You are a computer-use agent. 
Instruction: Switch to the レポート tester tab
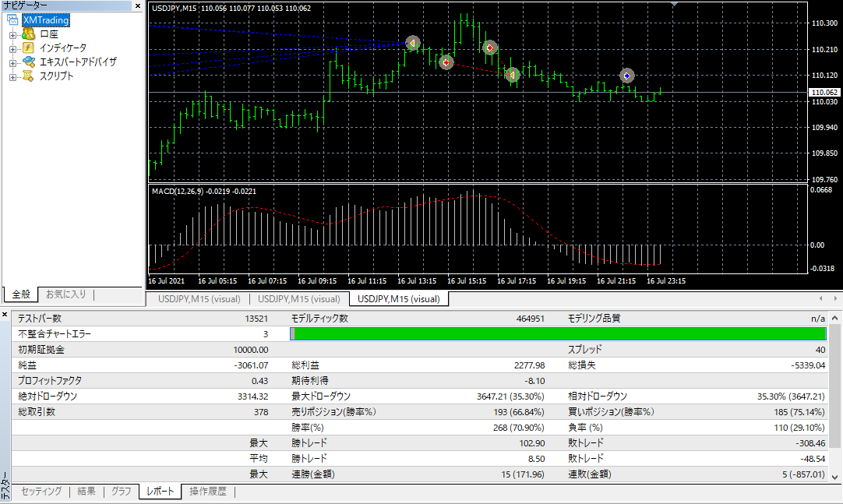[x=160, y=491]
